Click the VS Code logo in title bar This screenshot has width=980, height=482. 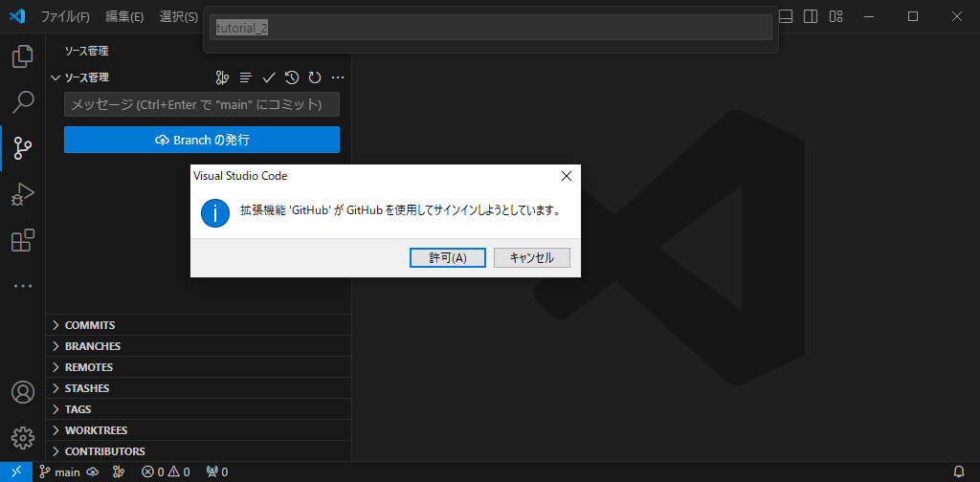coord(17,16)
